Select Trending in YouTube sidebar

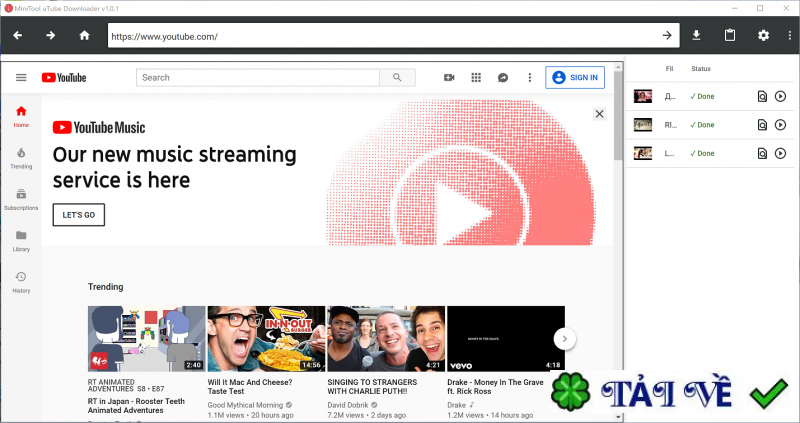click(21, 157)
